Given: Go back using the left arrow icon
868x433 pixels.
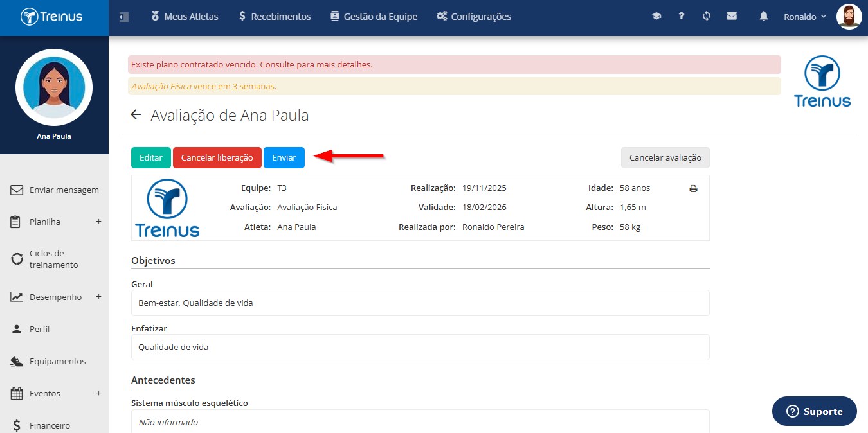Looking at the screenshot, I should (136, 115).
